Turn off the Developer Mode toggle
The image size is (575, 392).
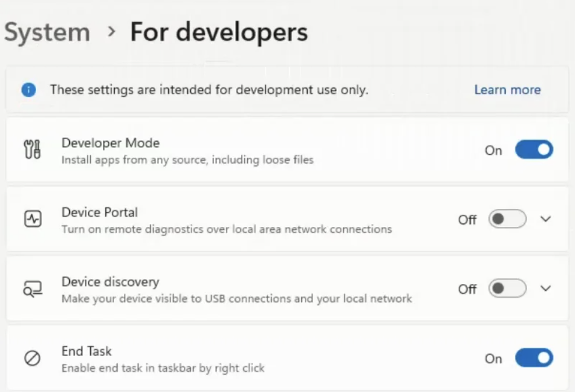pyautogui.click(x=534, y=150)
